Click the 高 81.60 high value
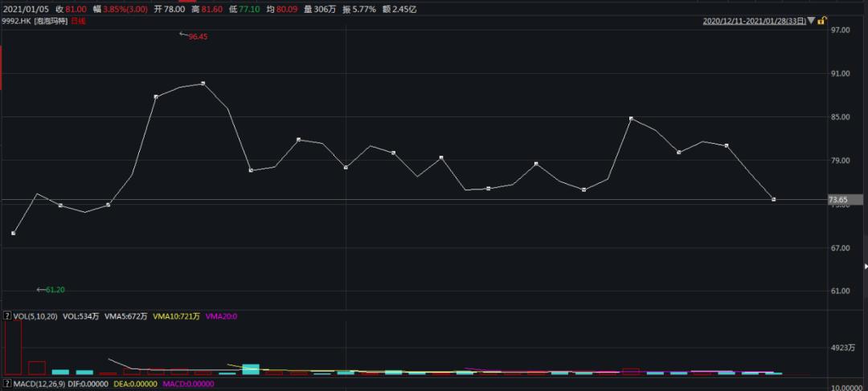868x391 pixels. 207,9
